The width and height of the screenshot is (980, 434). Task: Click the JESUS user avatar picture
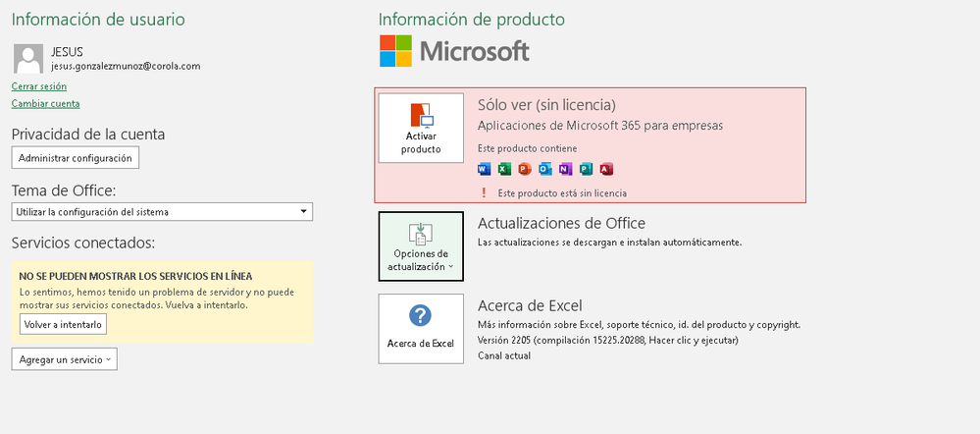coord(28,59)
